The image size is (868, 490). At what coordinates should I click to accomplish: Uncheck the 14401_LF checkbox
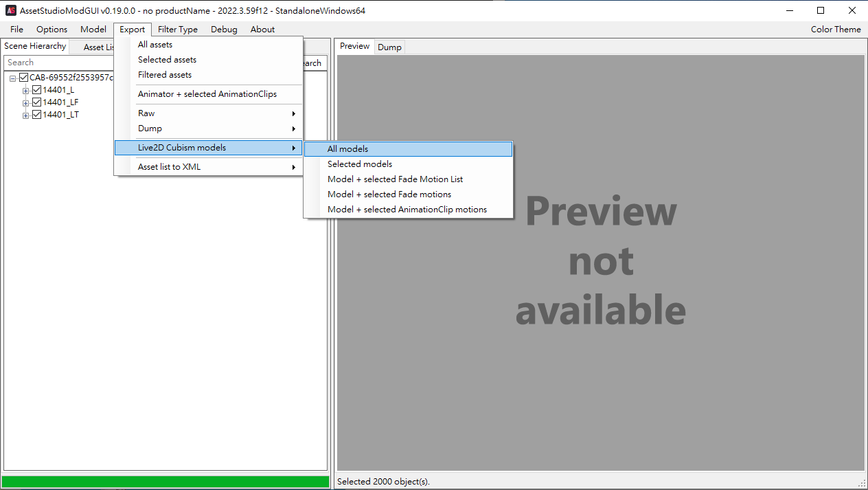coord(37,102)
